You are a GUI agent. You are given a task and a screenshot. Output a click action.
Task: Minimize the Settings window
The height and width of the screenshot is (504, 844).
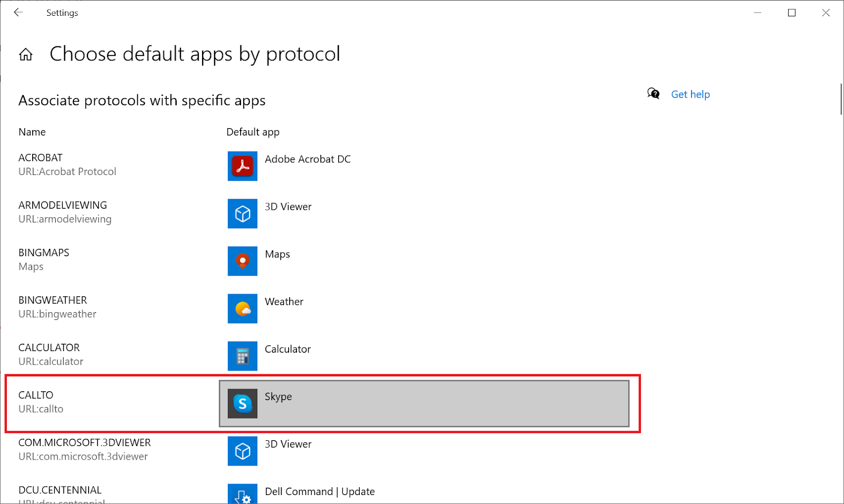tap(757, 13)
